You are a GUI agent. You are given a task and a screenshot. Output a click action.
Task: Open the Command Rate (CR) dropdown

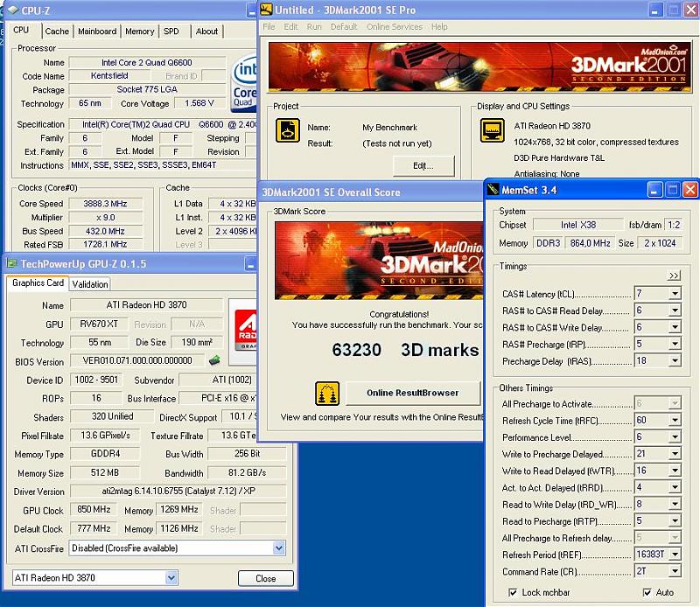click(675, 571)
